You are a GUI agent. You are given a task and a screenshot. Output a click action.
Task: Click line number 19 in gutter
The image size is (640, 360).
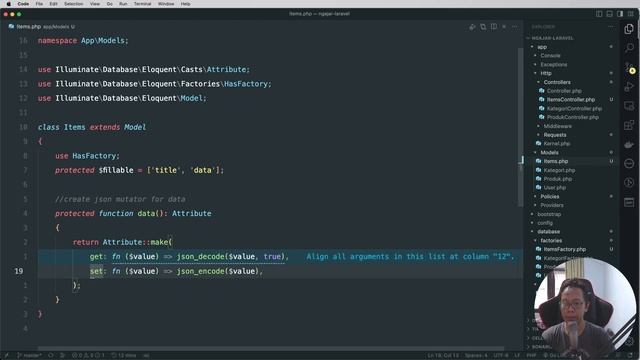pyautogui.click(x=19, y=271)
